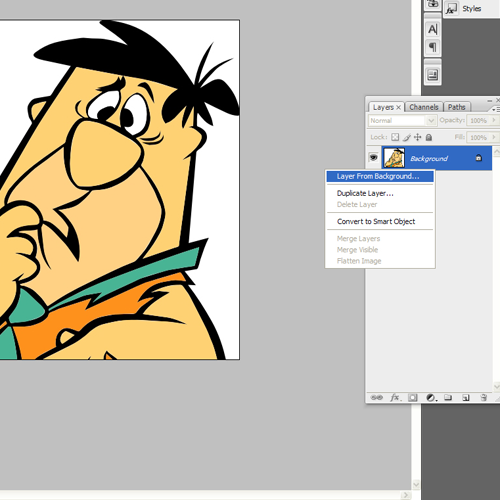Click the Styles panel label
The width and height of the screenshot is (500, 500).
pyautogui.click(x=471, y=9)
